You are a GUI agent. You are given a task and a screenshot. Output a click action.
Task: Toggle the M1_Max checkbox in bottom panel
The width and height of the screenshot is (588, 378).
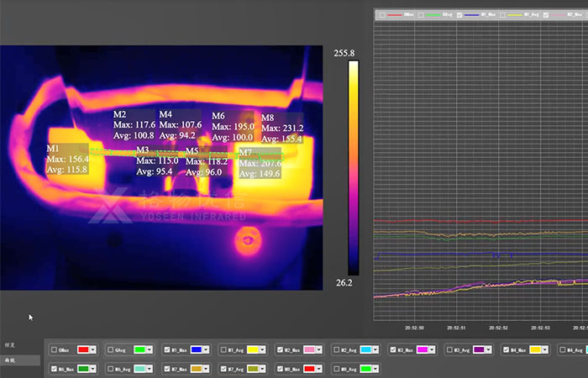pos(167,349)
